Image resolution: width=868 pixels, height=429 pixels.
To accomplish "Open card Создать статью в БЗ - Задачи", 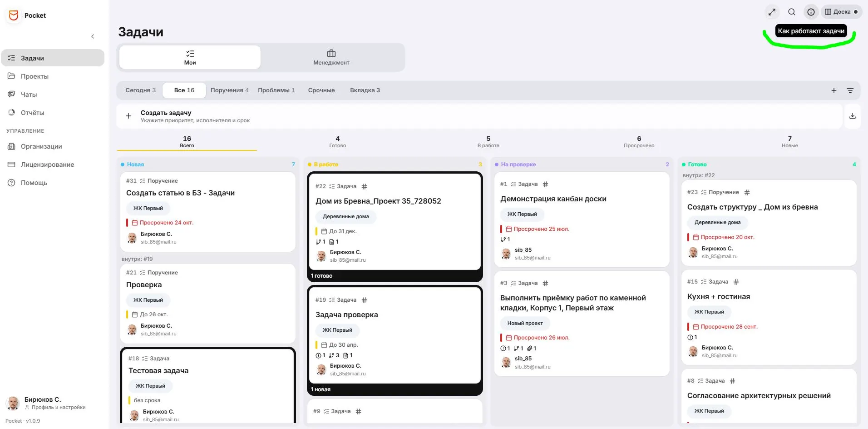I will click(x=208, y=211).
